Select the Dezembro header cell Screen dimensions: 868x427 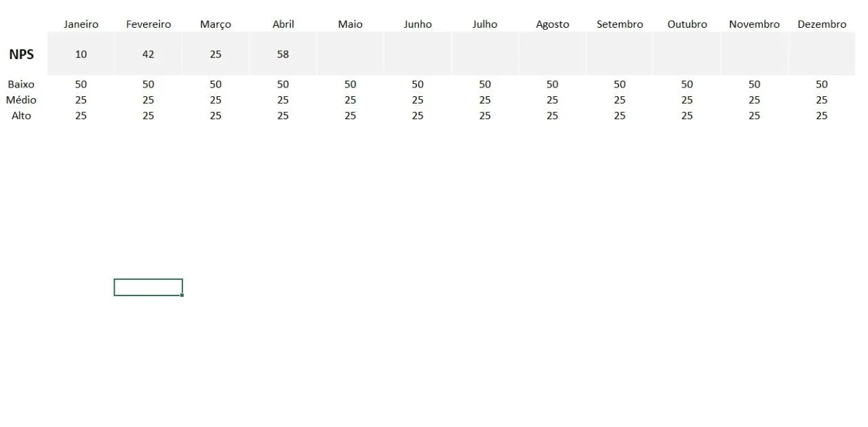pos(822,24)
